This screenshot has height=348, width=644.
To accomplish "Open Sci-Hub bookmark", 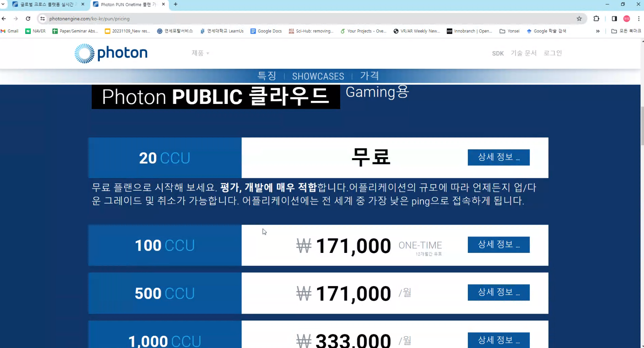I will click(x=311, y=31).
